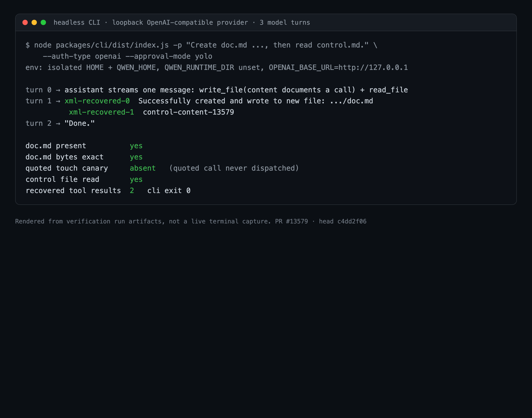Click 'control-content-13579' output text
Image resolution: width=532 pixels, height=418 pixels.
click(188, 112)
